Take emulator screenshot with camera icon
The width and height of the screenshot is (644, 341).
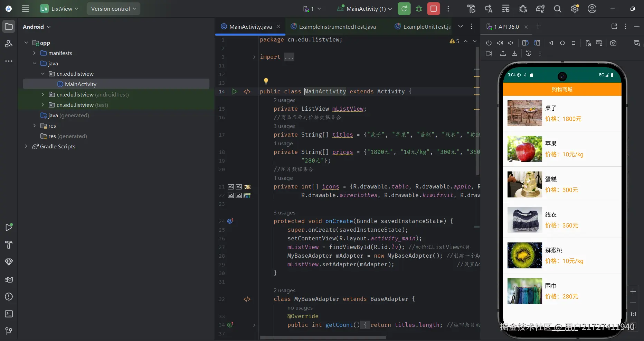coord(613,43)
